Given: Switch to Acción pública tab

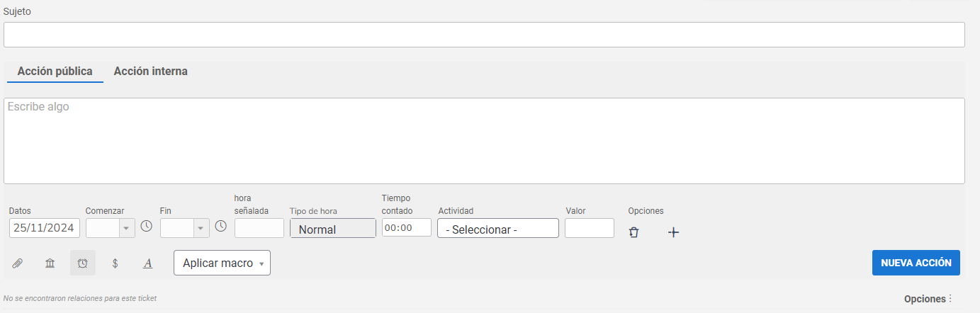Looking at the screenshot, I should pyautogui.click(x=55, y=72).
